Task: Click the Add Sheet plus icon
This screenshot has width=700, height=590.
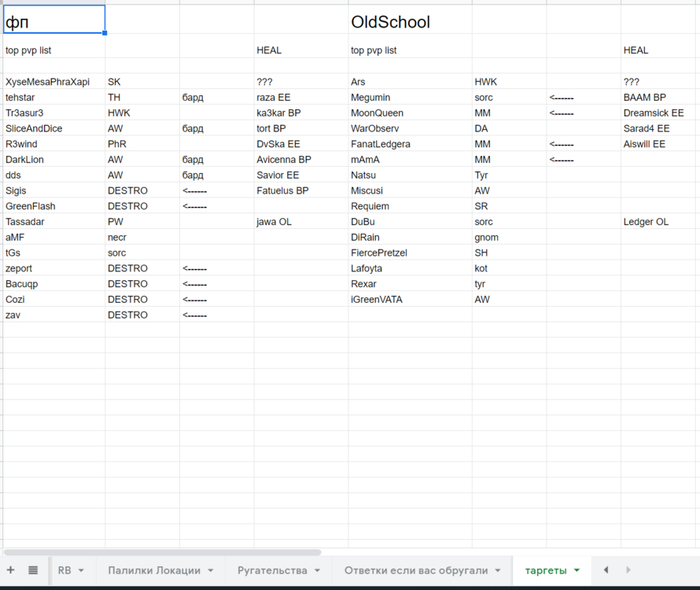Action: coord(10,570)
